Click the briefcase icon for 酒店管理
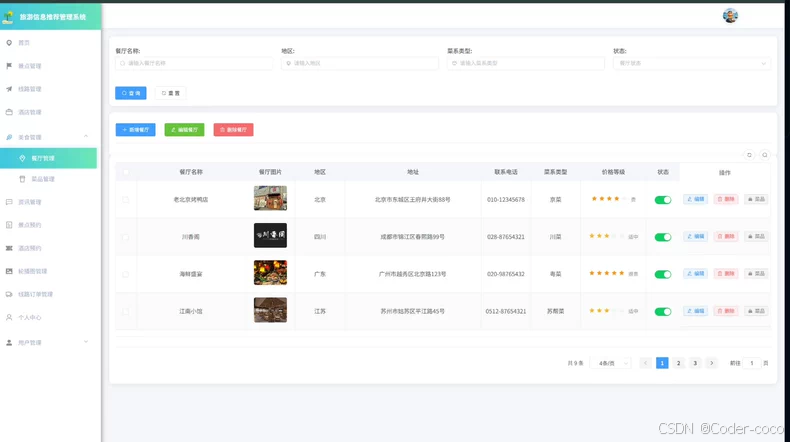790x442 pixels. 9,112
